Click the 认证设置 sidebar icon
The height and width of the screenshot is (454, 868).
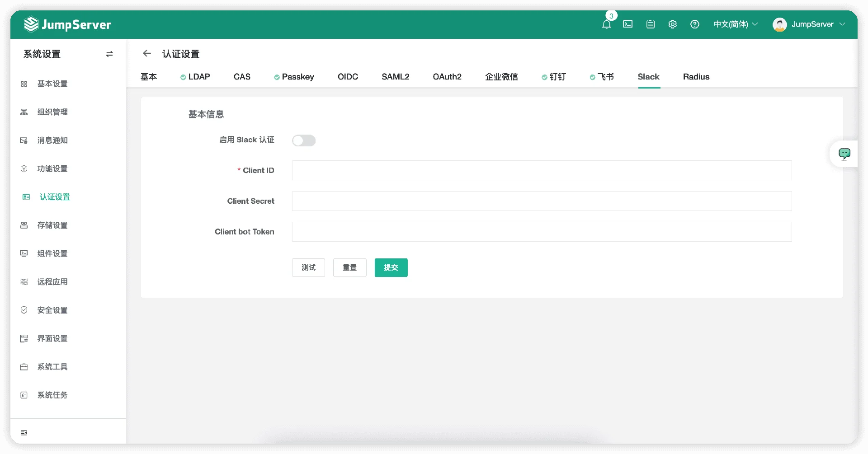(x=26, y=197)
